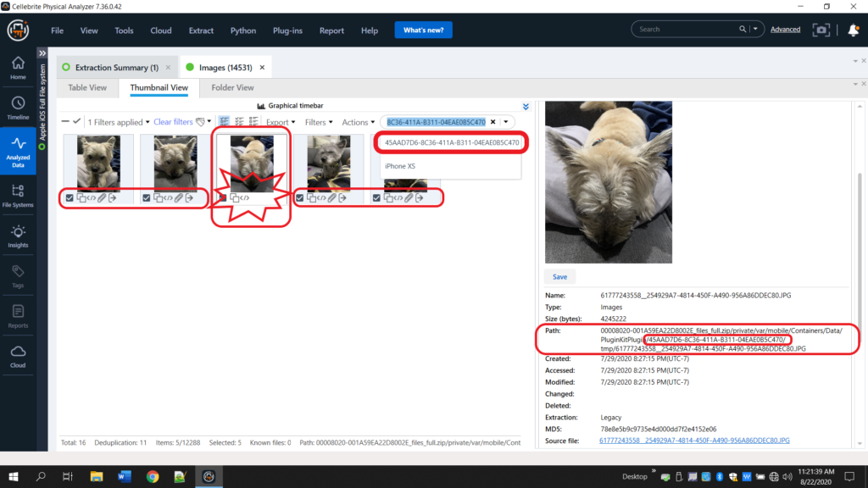The image size is (868, 488).
Task: Click the Save button under the preview image
Action: pyautogui.click(x=559, y=277)
